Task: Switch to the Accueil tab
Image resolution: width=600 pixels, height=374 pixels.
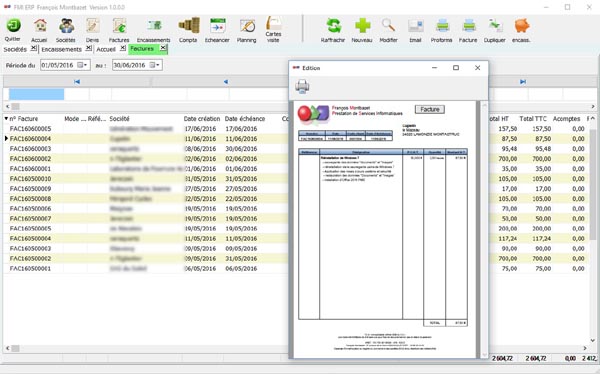Action: (x=106, y=49)
